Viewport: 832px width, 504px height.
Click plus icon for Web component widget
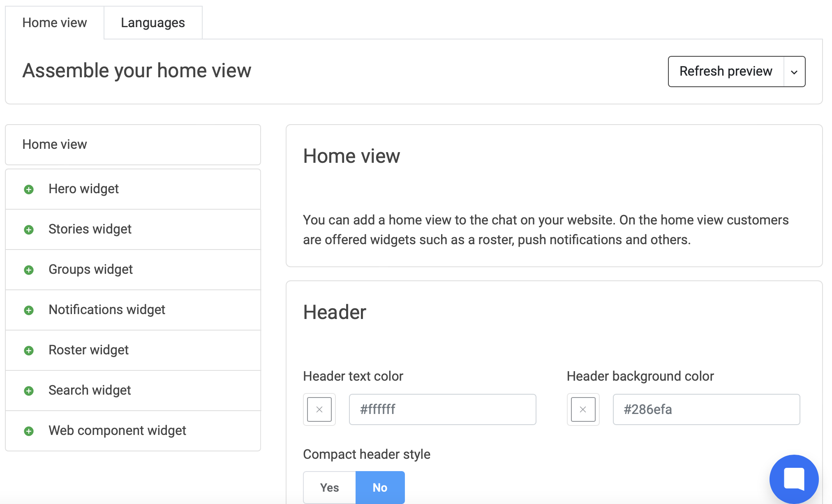[29, 431]
